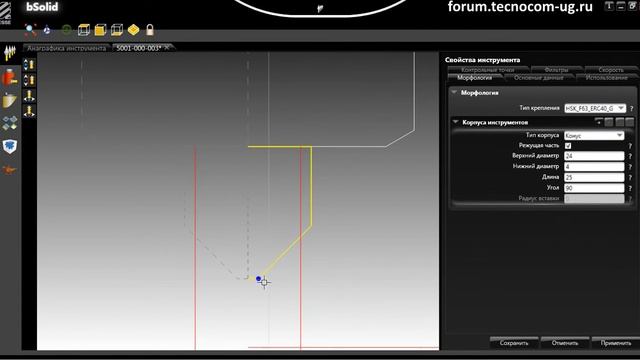Select the wireframe cube view icon
This screenshot has height=360, width=640.
(84, 30)
